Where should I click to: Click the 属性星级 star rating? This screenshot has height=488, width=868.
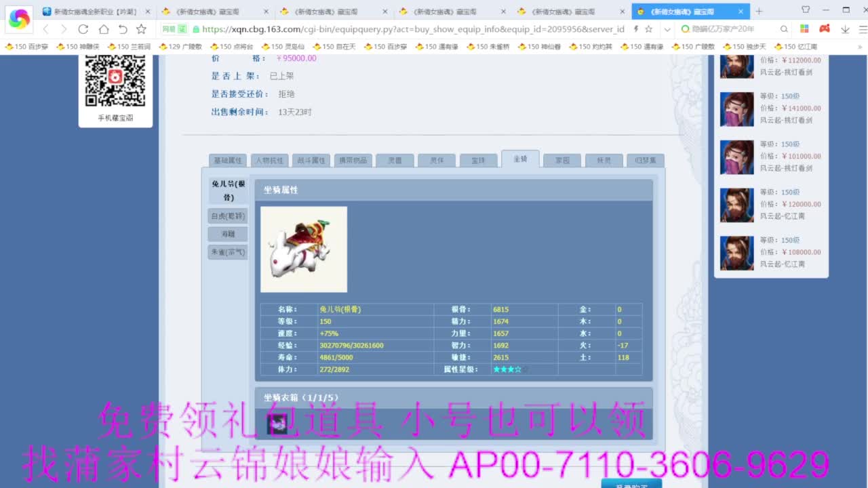[510, 369]
